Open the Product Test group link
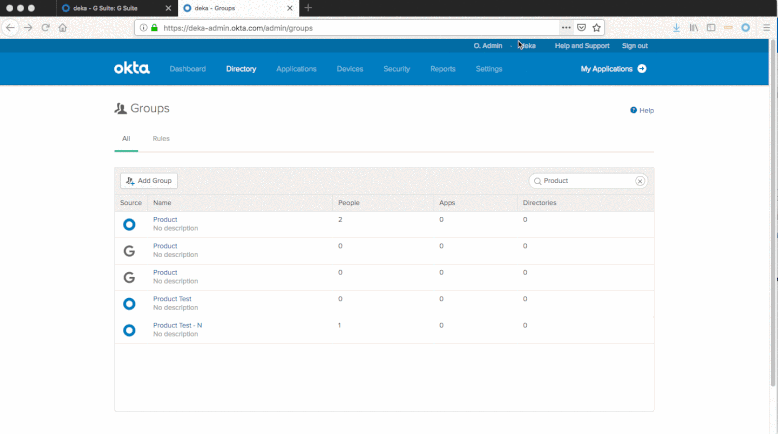The width and height of the screenshot is (778, 434). pyautogui.click(x=172, y=299)
